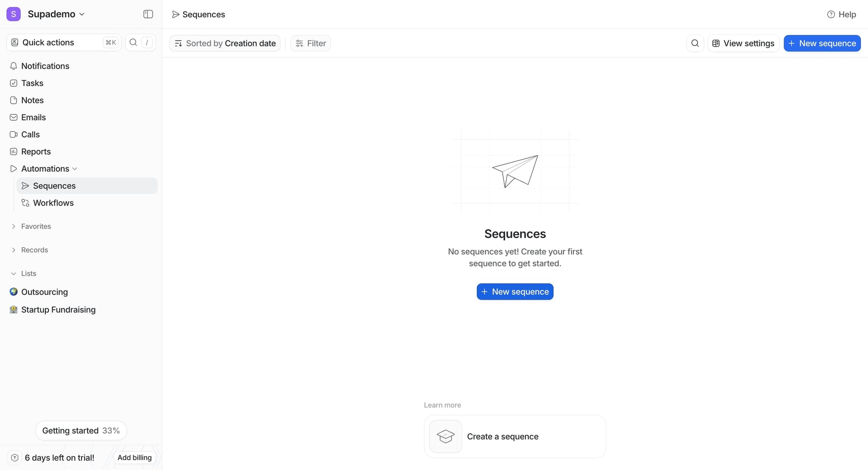Open the Reports section
Image resolution: width=868 pixels, height=470 pixels.
point(36,152)
